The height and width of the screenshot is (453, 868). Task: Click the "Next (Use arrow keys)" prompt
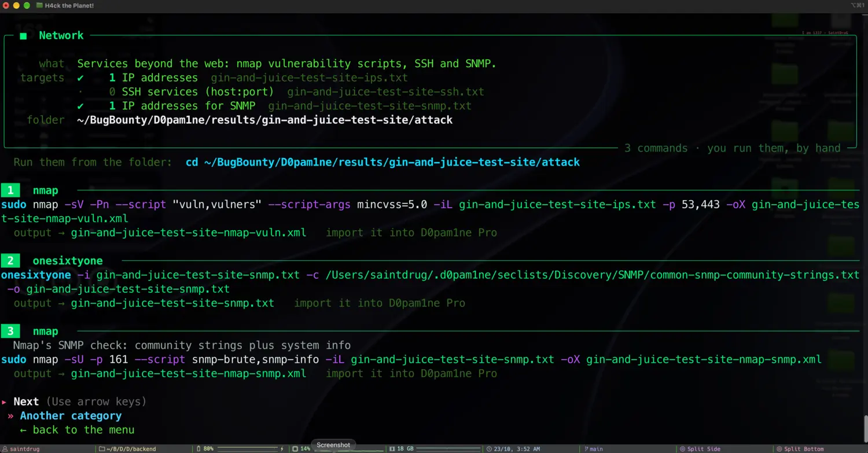(80, 402)
